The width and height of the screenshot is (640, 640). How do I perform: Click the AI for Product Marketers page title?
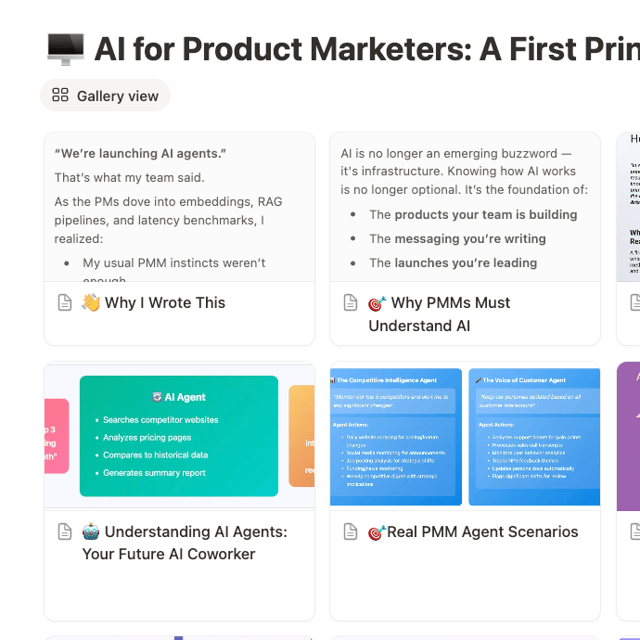(367, 49)
